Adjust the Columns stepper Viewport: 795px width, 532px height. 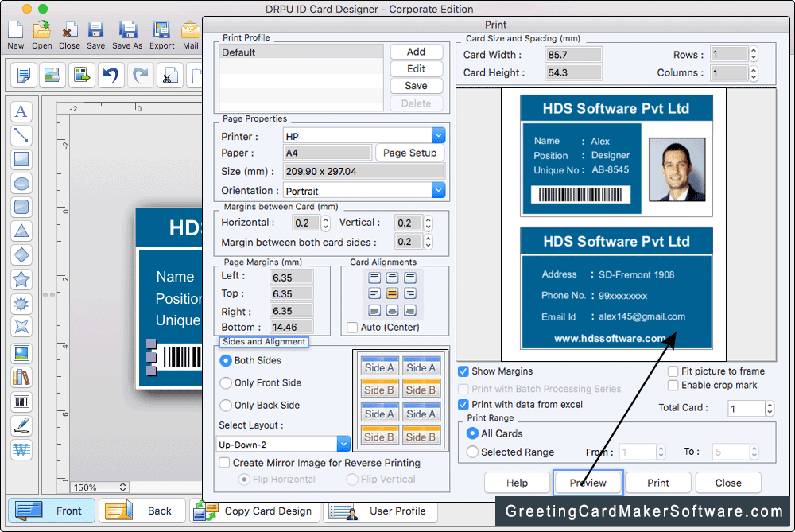pos(754,73)
